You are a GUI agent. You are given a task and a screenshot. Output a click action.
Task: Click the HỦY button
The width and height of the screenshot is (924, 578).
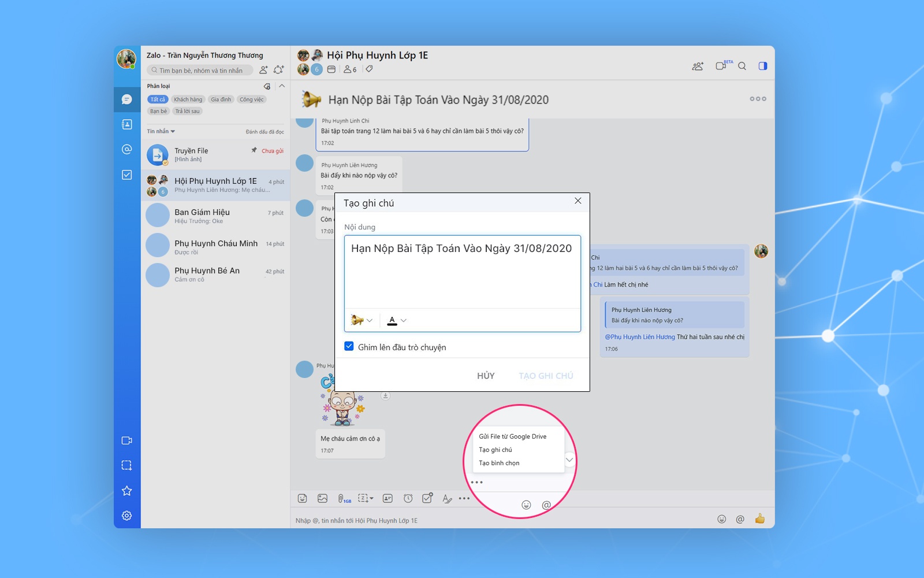tap(486, 376)
